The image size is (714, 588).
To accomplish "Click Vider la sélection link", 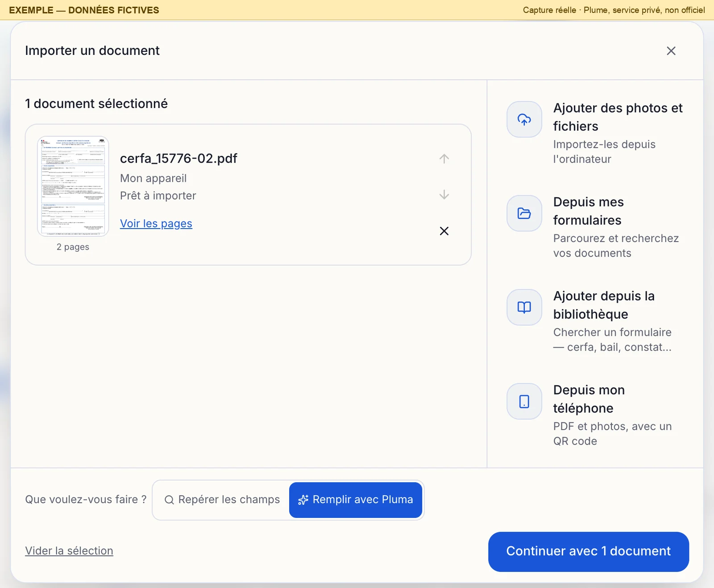I will pyautogui.click(x=69, y=550).
